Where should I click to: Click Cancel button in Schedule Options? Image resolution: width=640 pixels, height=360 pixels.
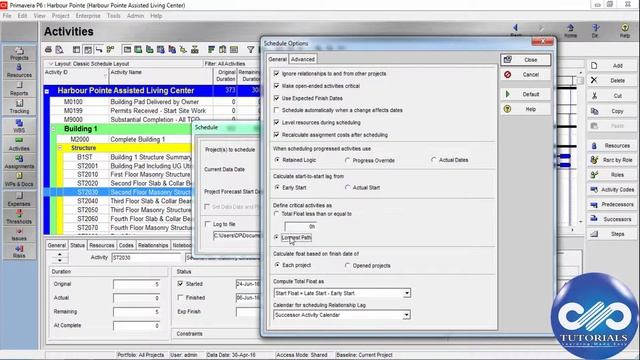(x=526, y=75)
